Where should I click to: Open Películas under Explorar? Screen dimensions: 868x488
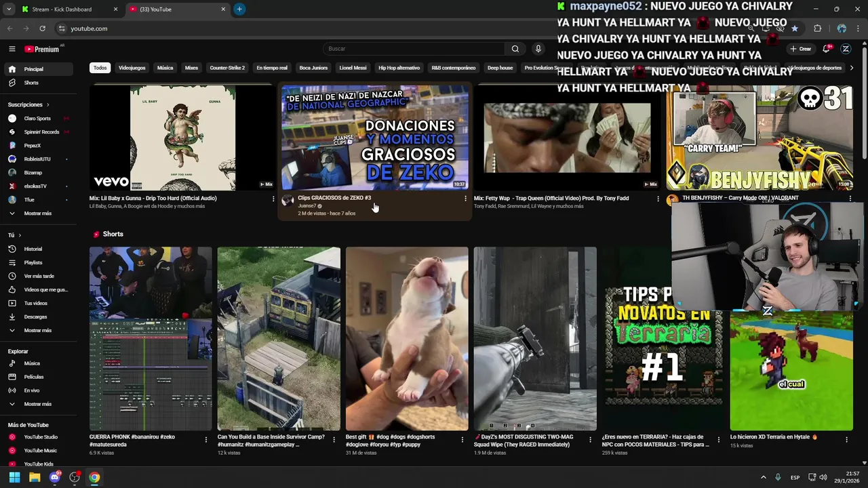pos(39,377)
